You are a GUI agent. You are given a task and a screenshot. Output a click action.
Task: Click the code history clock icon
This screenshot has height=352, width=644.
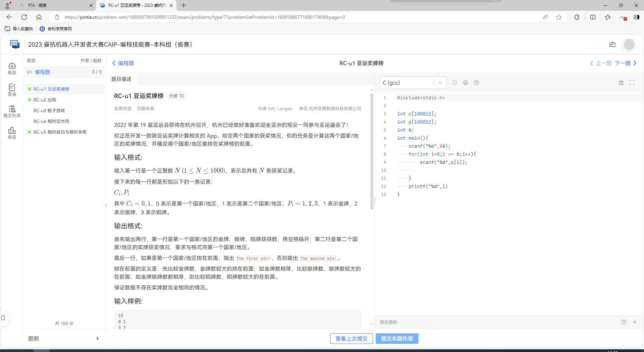(455, 83)
